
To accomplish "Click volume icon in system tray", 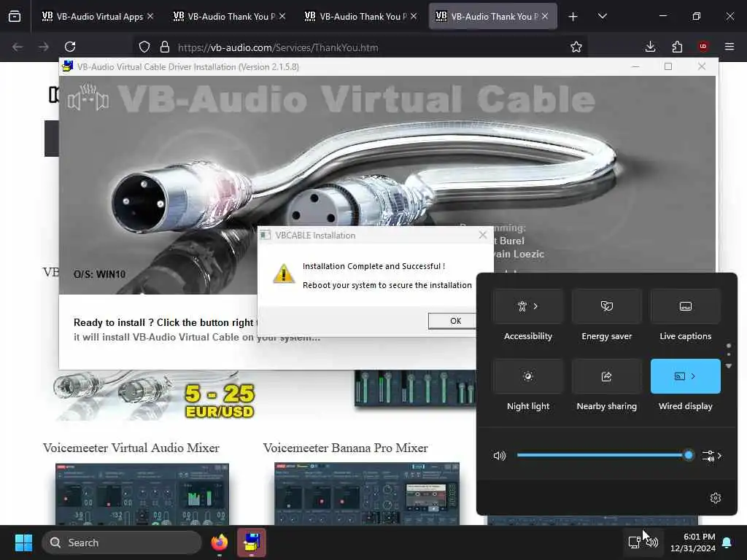I will point(652,542).
